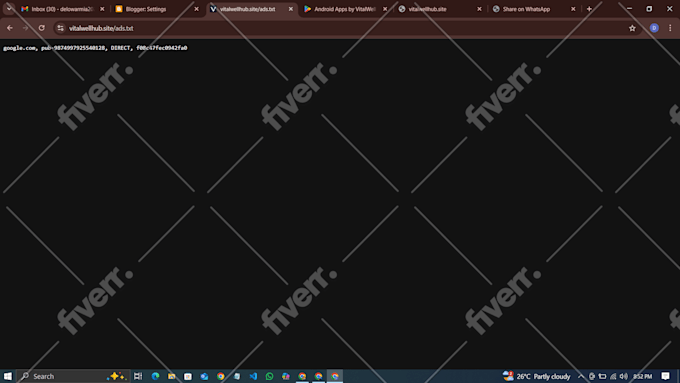Click the volume speaker icon
Screen dimensions: 680x383
pyautogui.click(x=624, y=376)
